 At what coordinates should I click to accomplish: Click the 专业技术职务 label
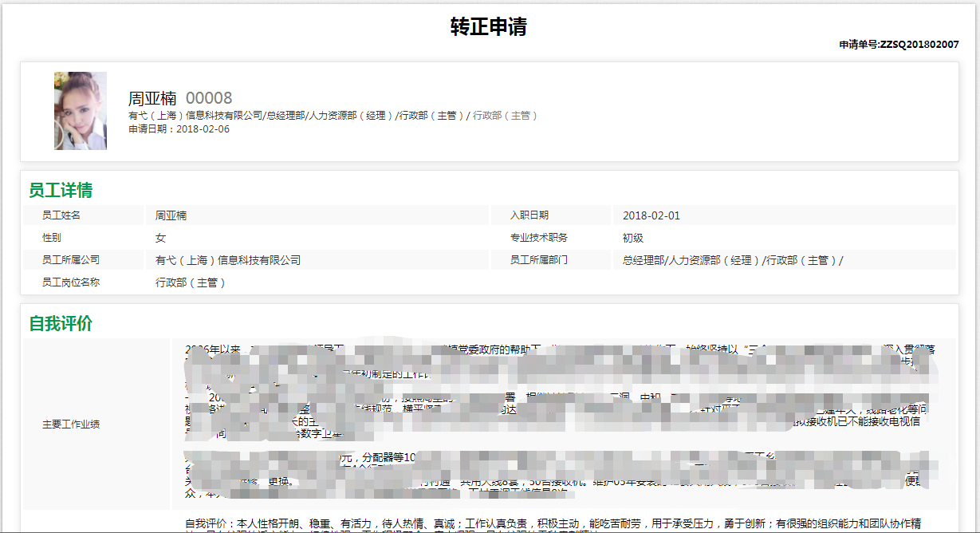click(539, 238)
